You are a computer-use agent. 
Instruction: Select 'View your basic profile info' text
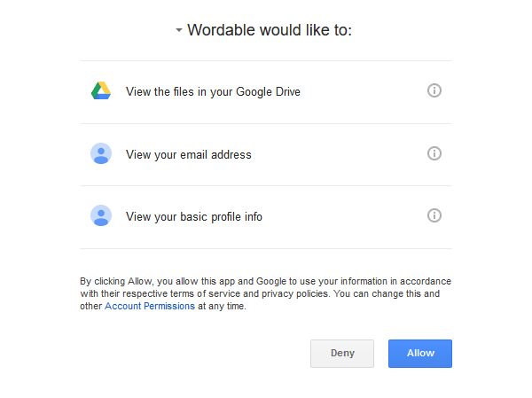(194, 217)
